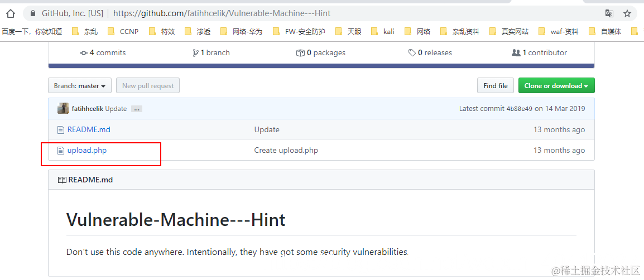Click the 百度一下，你就知道 bookmark
The height and width of the screenshot is (280, 644).
tap(32, 32)
